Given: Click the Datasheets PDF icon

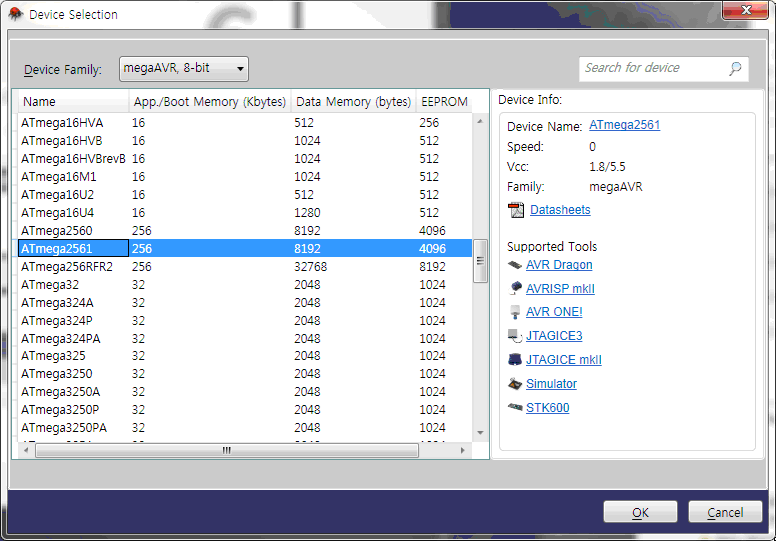Looking at the screenshot, I should pos(516,210).
